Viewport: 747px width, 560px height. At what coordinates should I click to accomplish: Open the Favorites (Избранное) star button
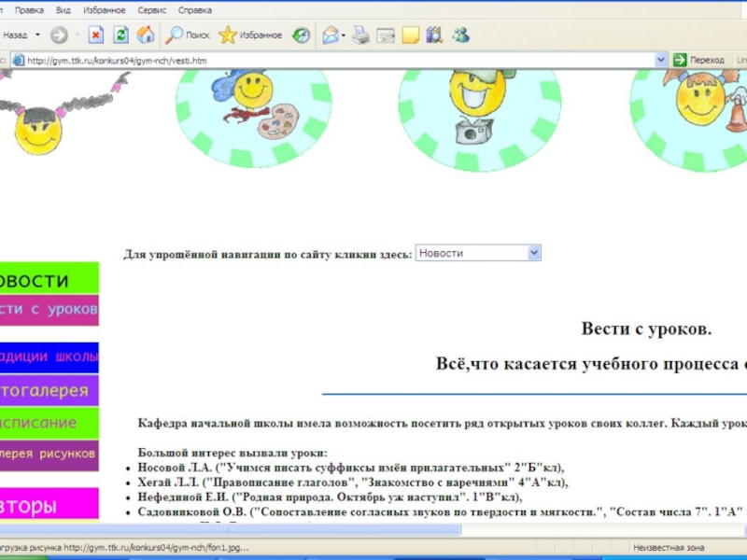tap(250, 35)
